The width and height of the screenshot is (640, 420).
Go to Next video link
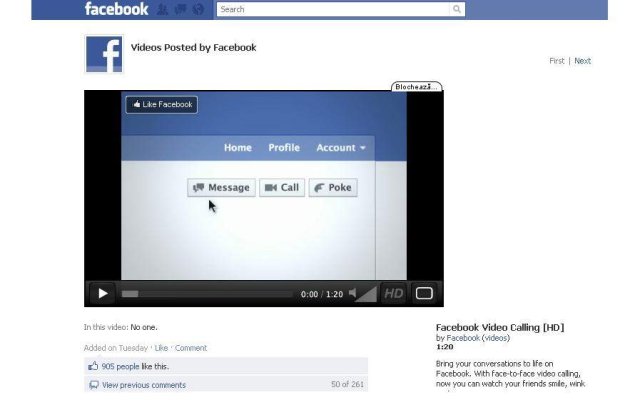click(x=582, y=61)
